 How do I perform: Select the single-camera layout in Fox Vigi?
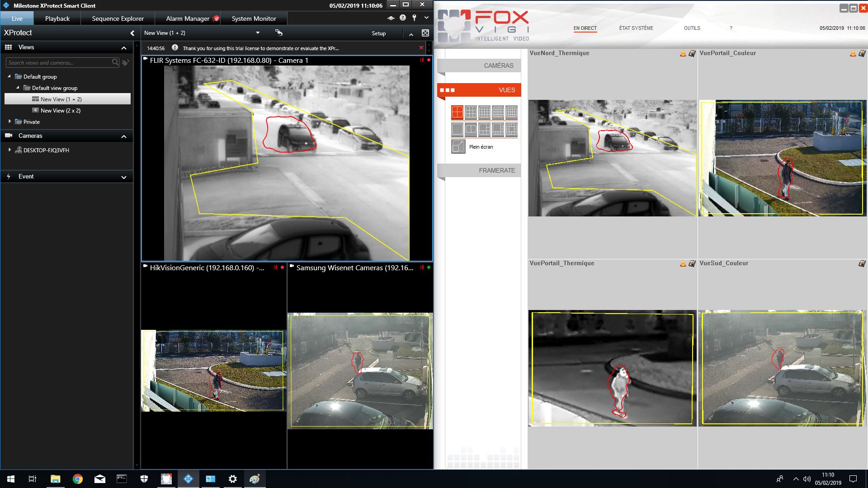458,130
